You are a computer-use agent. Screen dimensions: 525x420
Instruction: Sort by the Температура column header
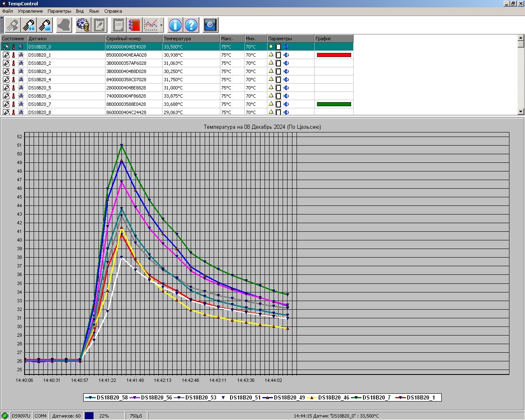[191, 39]
